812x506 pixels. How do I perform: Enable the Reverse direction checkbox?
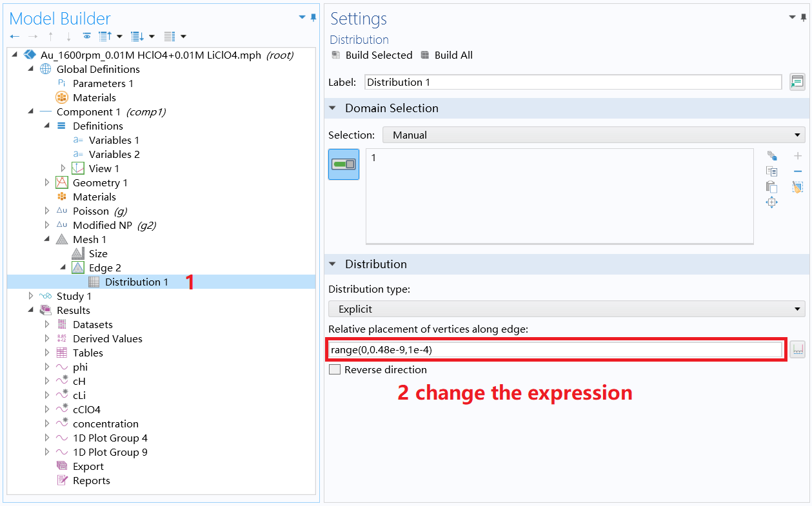click(x=333, y=369)
